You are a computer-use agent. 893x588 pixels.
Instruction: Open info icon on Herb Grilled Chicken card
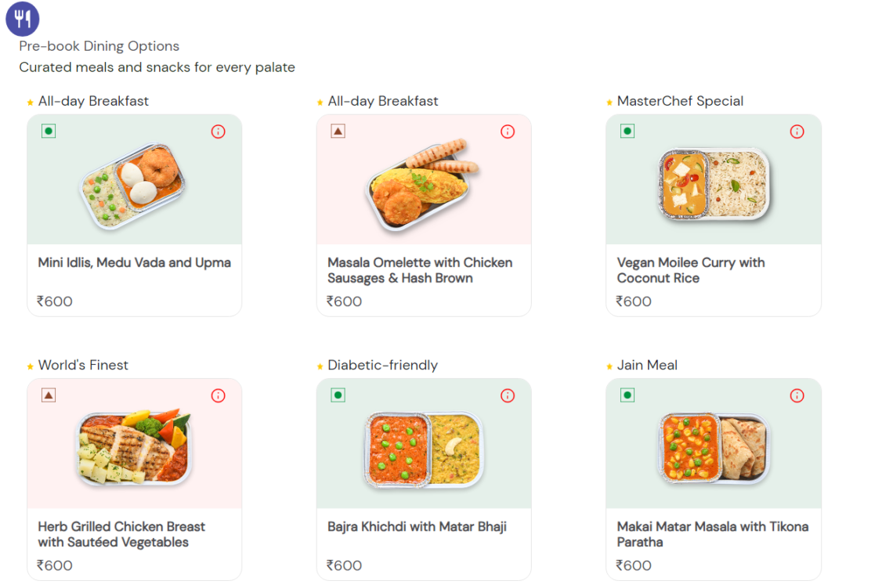pos(218,395)
